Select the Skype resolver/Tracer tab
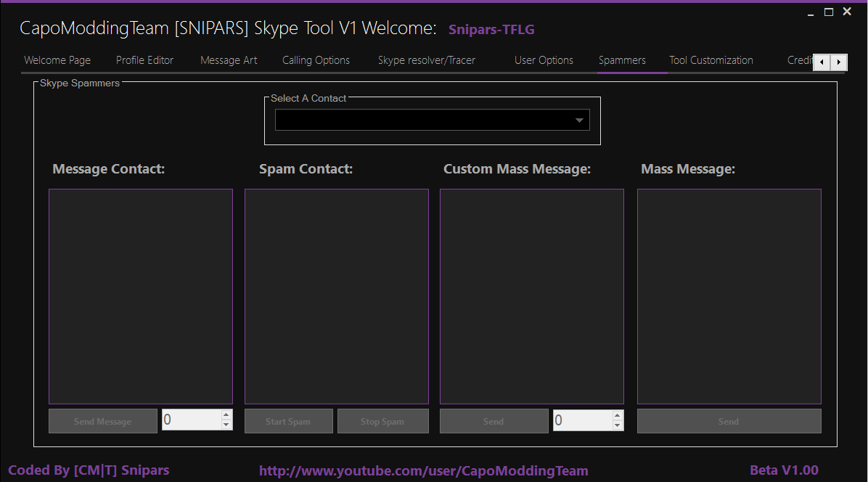Viewport: 868px width, 482px height. (x=426, y=60)
